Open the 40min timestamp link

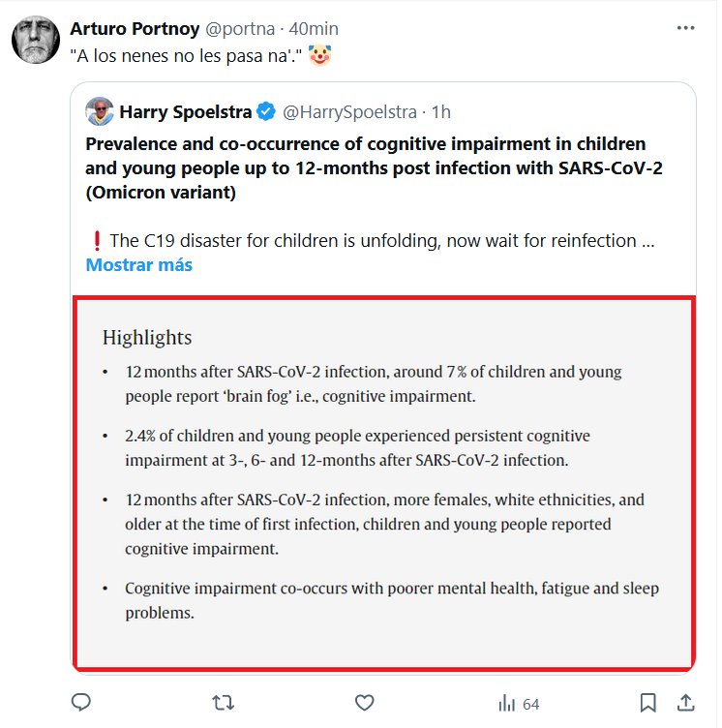[310, 29]
